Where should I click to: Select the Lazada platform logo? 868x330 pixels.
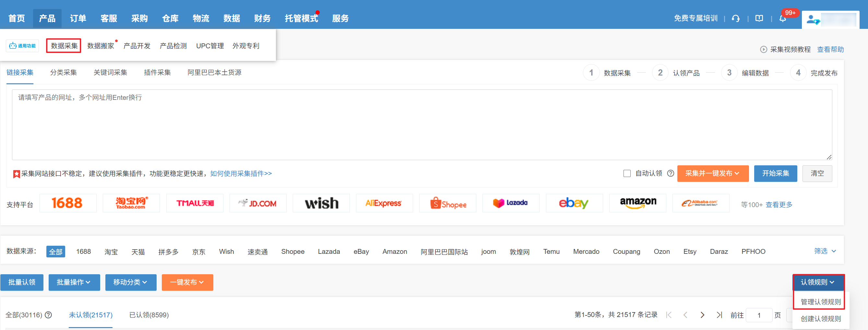point(511,203)
